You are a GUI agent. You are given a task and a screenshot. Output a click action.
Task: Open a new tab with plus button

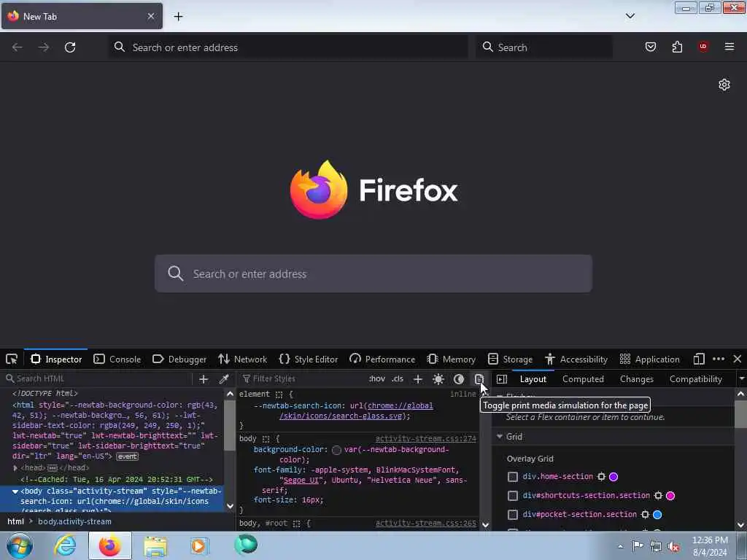click(178, 17)
